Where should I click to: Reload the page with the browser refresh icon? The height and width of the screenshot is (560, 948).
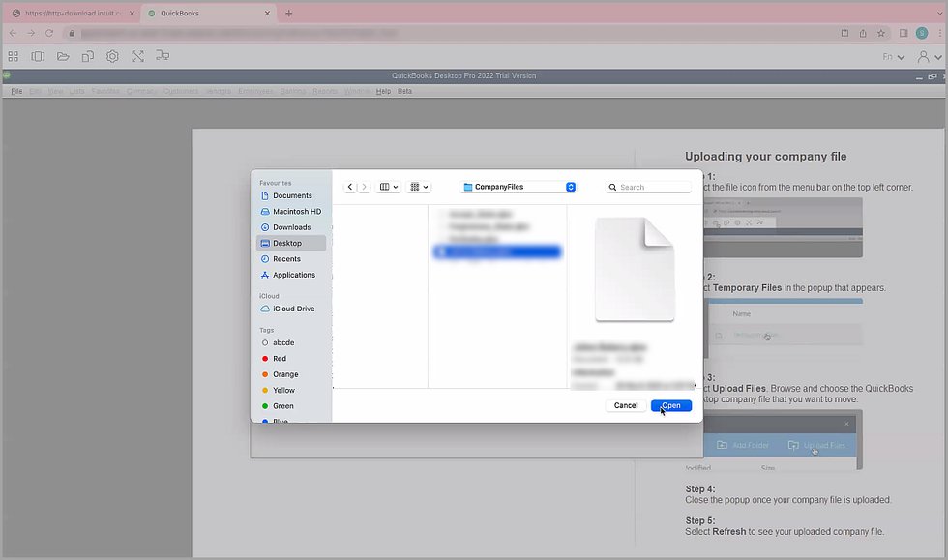click(49, 33)
